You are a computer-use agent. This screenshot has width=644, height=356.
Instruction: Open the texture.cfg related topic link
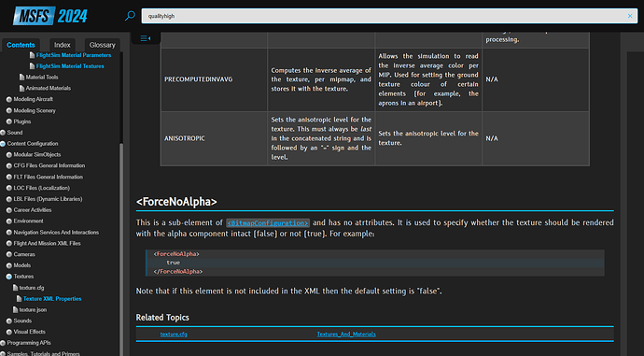point(174,335)
